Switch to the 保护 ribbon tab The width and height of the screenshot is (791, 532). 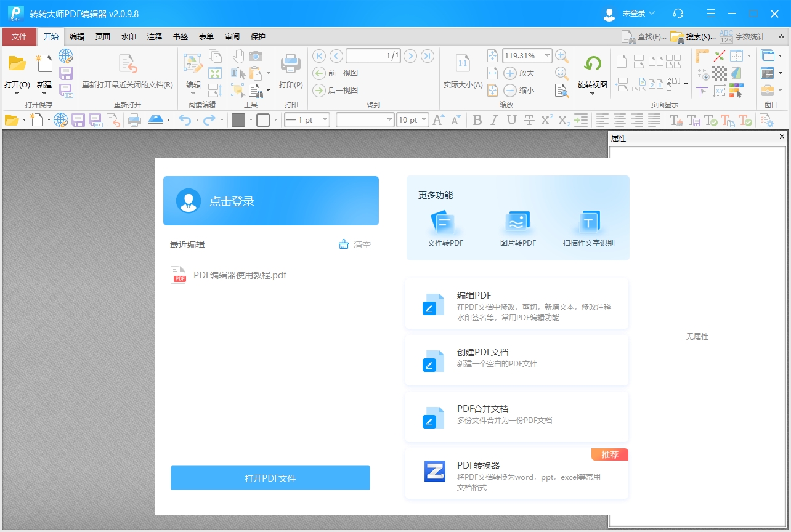click(x=258, y=37)
